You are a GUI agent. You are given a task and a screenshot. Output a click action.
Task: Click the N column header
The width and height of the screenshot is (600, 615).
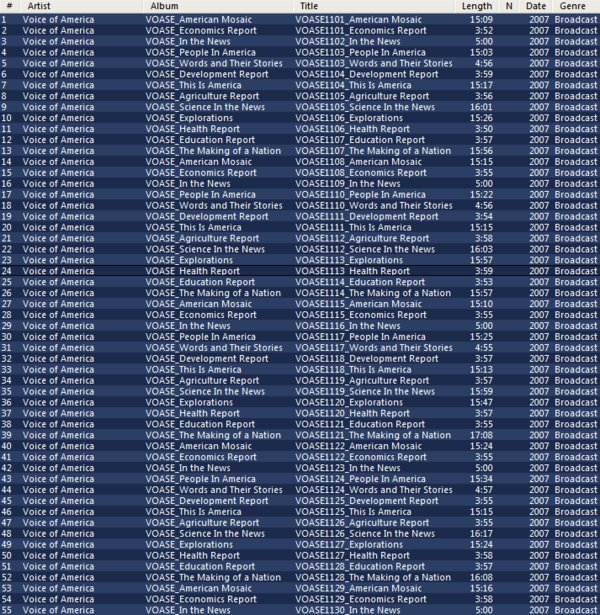[509, 6]
